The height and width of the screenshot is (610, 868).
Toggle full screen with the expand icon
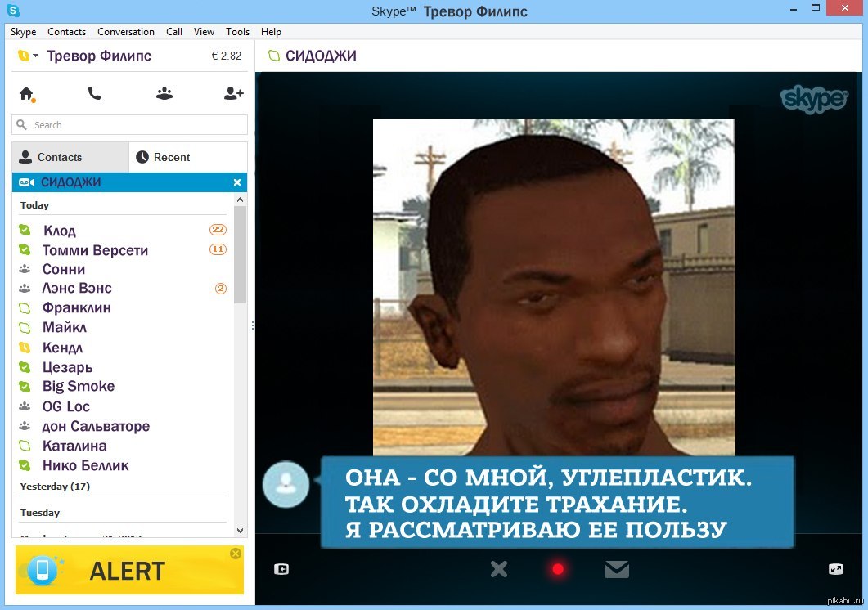[836, 569]
